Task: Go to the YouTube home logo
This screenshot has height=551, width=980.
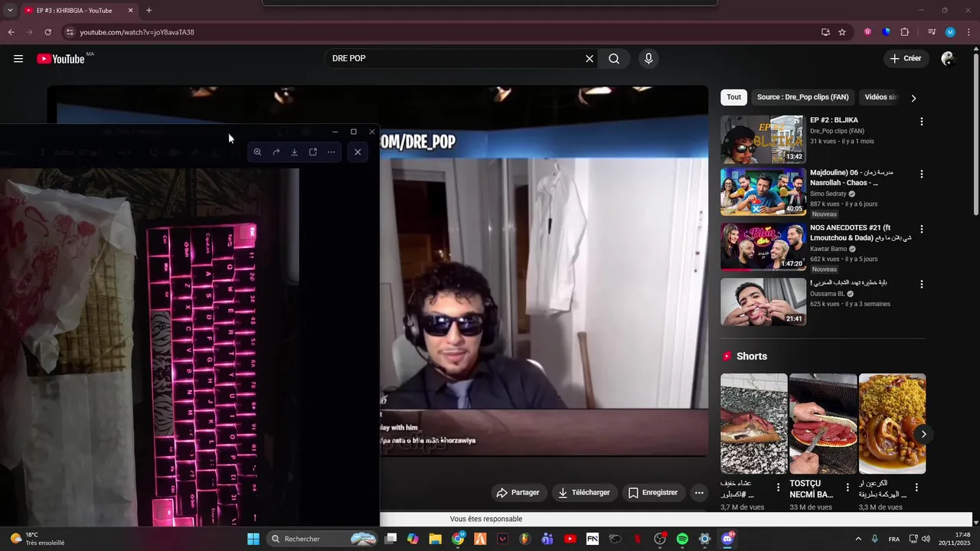Action: point(60,59)
